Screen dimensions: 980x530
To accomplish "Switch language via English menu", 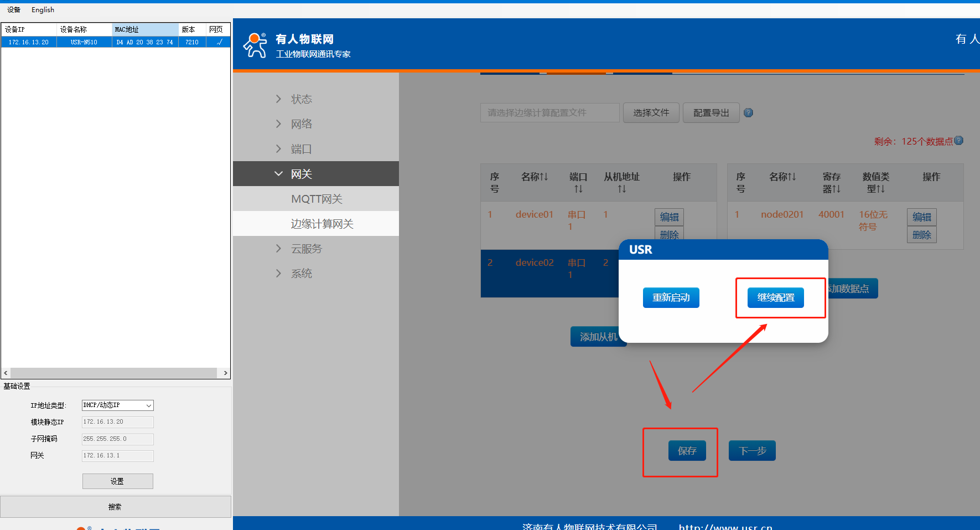I will point(43,9).
